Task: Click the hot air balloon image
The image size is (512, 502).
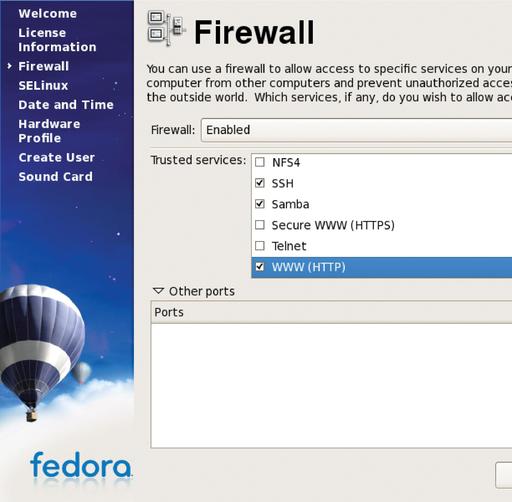Action: pos(42,352)
